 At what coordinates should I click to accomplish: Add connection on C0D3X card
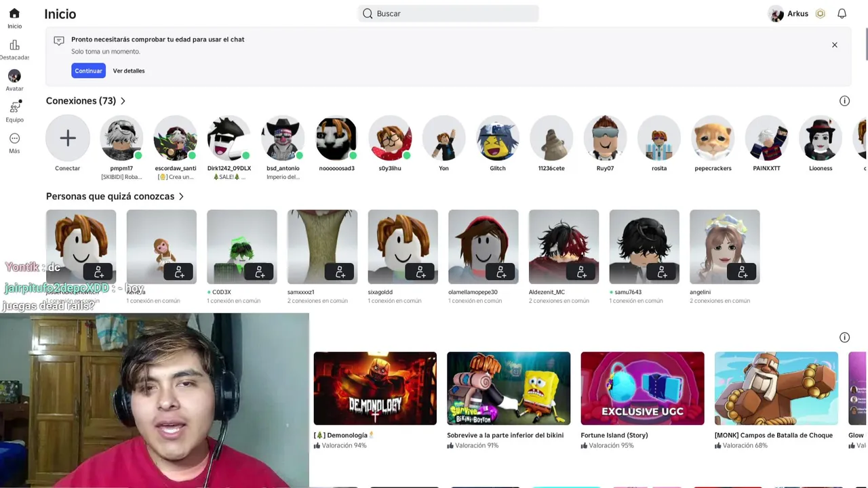click(x=260, y=272)
